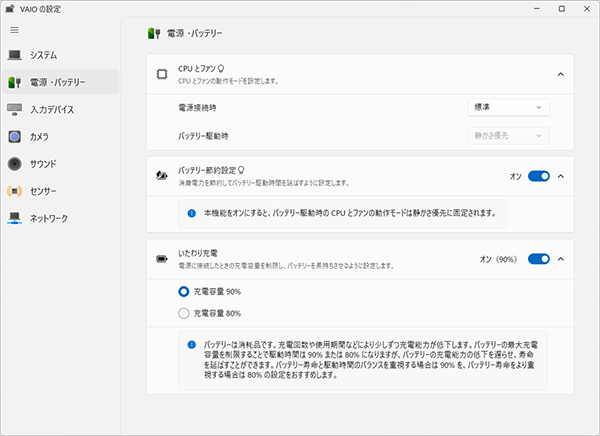Click lightbulb hint icon beside バッテリー節約設定

[241, 171]
